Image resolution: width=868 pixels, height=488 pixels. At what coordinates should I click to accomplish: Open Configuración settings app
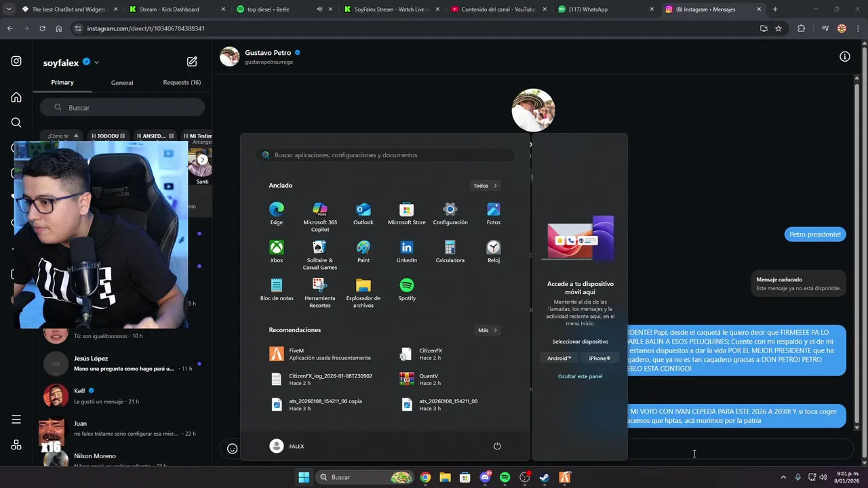450,213
